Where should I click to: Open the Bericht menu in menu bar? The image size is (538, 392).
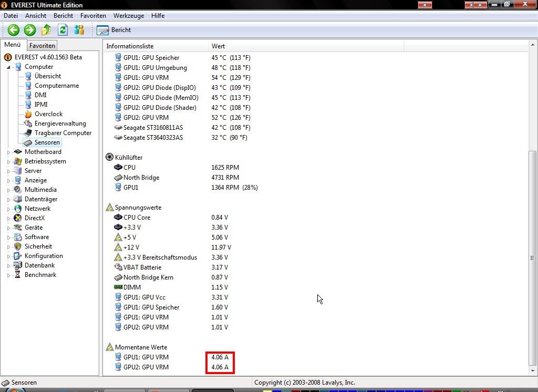click(x=63, y=16)
